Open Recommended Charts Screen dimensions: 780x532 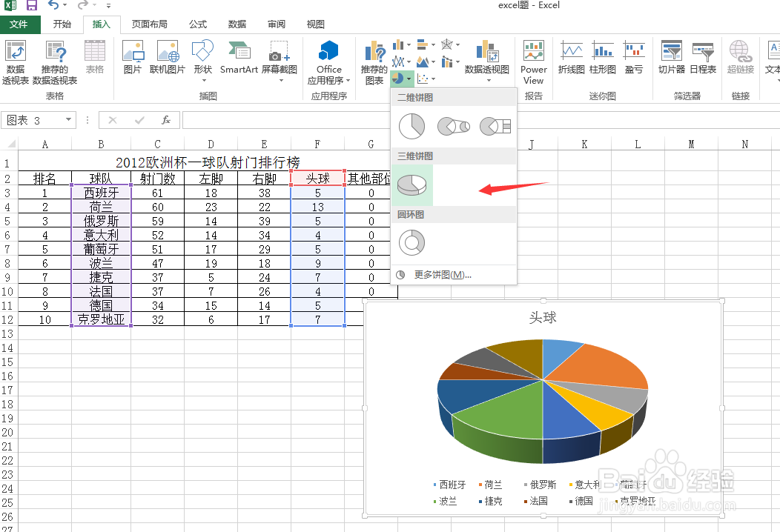374,63
